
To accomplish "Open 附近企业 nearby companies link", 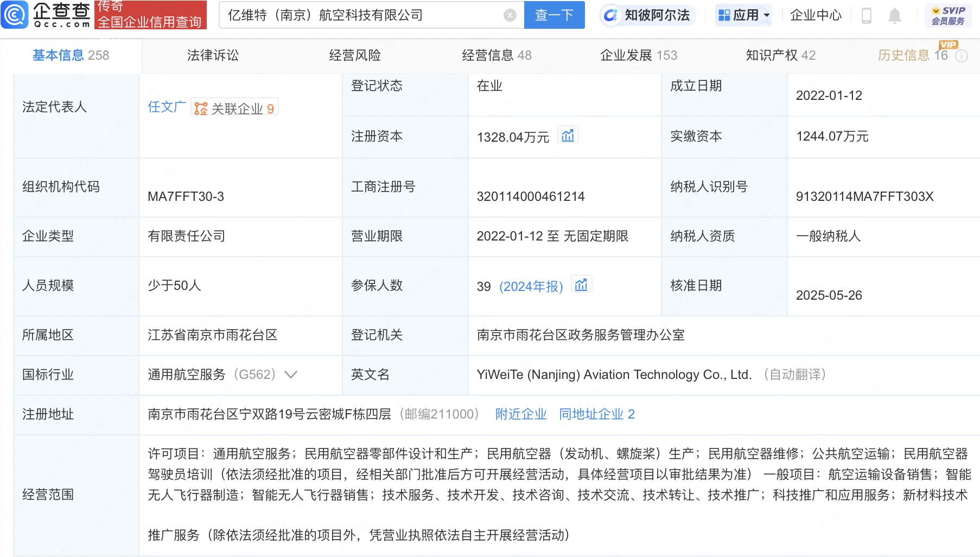I will 521,414.
